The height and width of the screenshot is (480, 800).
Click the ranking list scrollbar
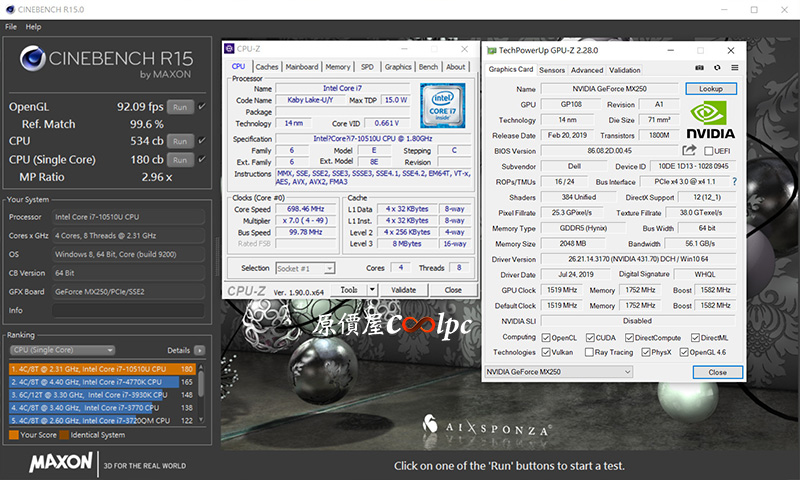pyautogui.click(x=201, y=384)
